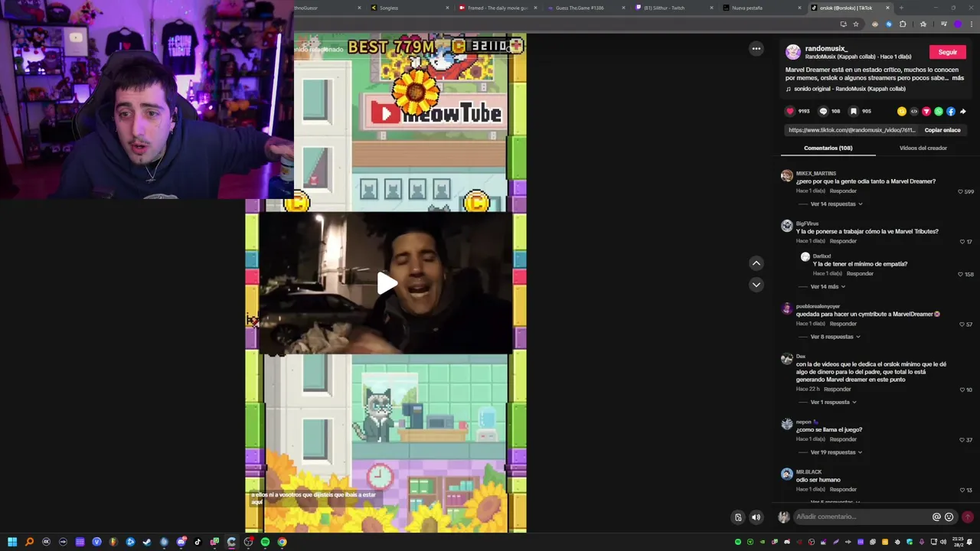Click the yellow repost icon
980x551 pixels.
902,111
